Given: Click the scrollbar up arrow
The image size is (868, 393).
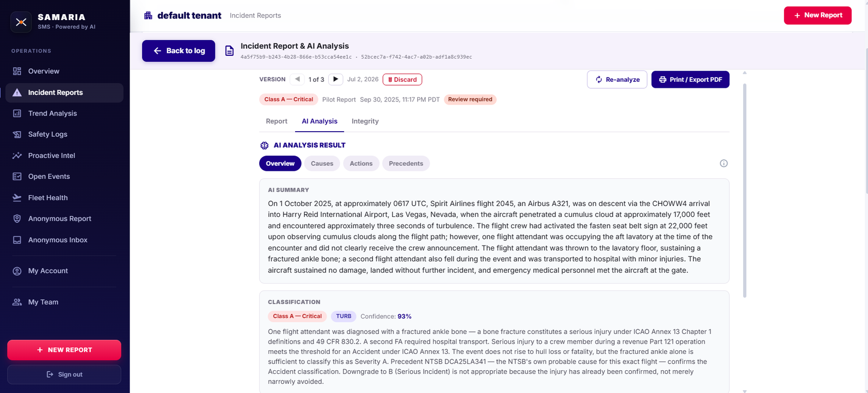Looking at the screenshot, I should [745, 73].
